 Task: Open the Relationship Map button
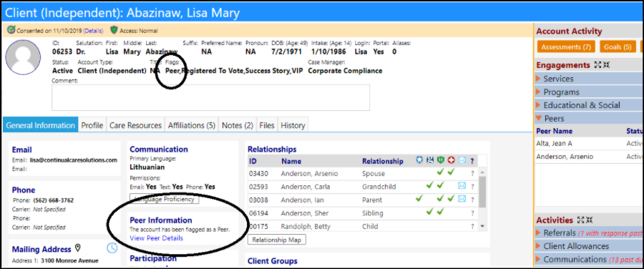tap(277, 240)
